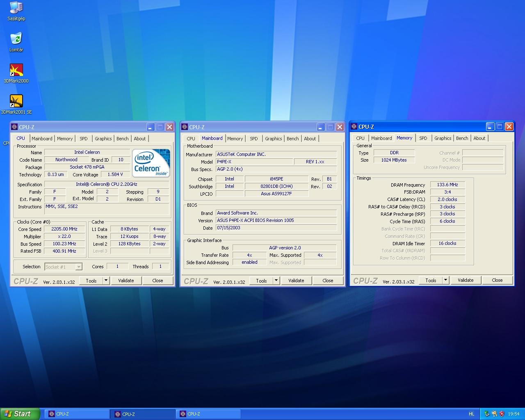The width and height of the screenshot is (525, 420).
Task: Launch the 3DMark2000 desktop shortcut
Action: [16, 73]
